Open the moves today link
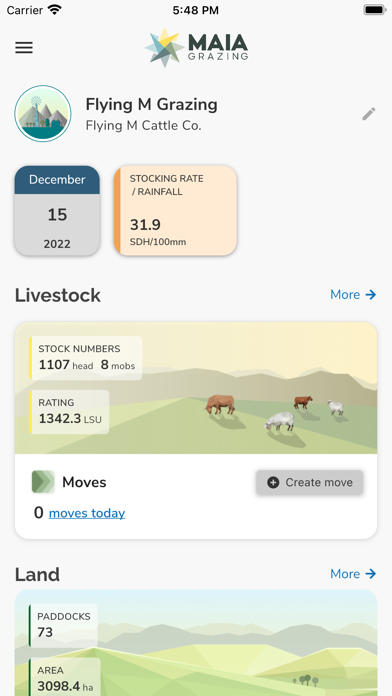The width and height of the screenshot is (392, 696). tap(87, 513)
